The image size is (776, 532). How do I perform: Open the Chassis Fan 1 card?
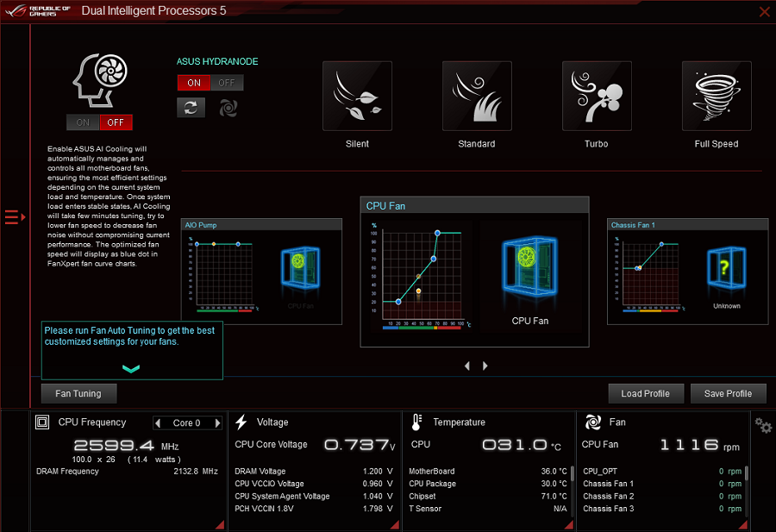pyautogui.click(x=688, y=272)
